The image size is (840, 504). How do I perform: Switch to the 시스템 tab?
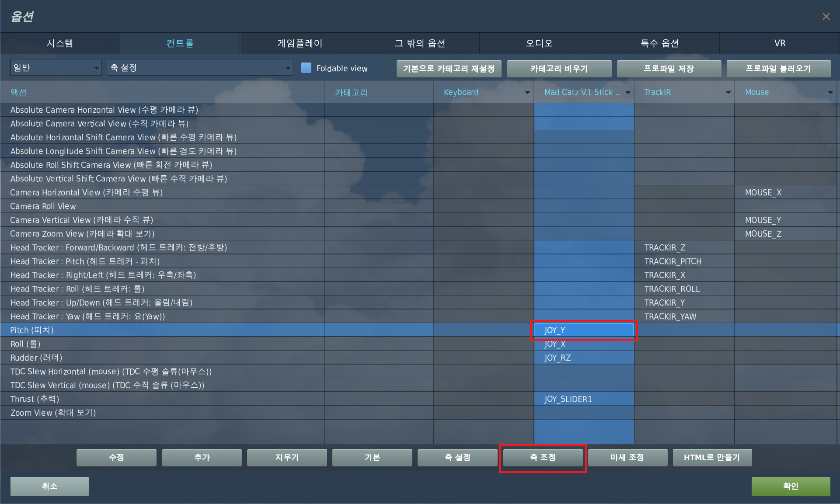point(60,43)
